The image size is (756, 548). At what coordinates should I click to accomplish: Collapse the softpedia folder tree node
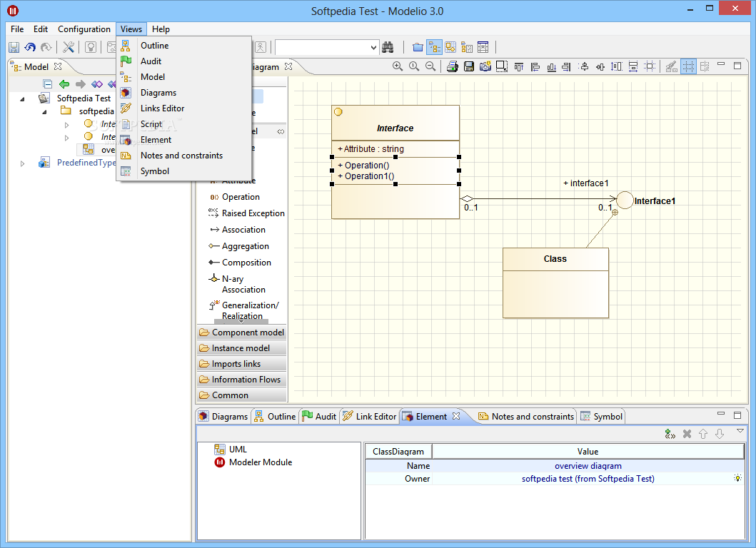click(x=45, y=112)
